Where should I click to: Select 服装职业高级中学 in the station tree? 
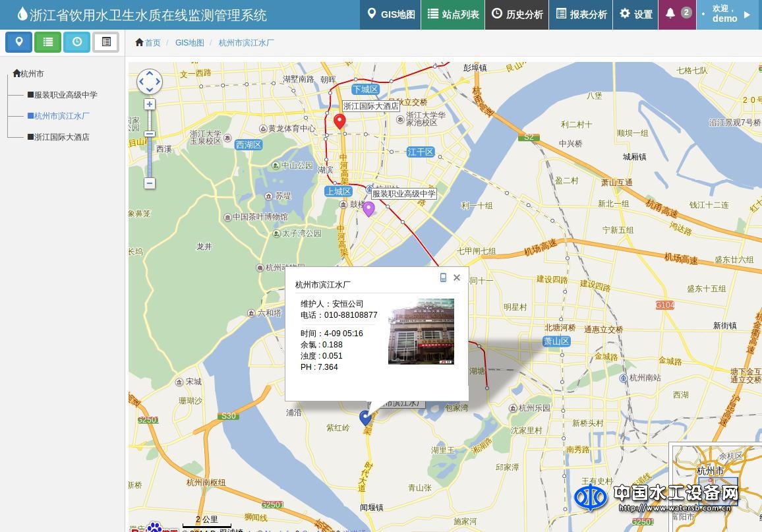65,95
